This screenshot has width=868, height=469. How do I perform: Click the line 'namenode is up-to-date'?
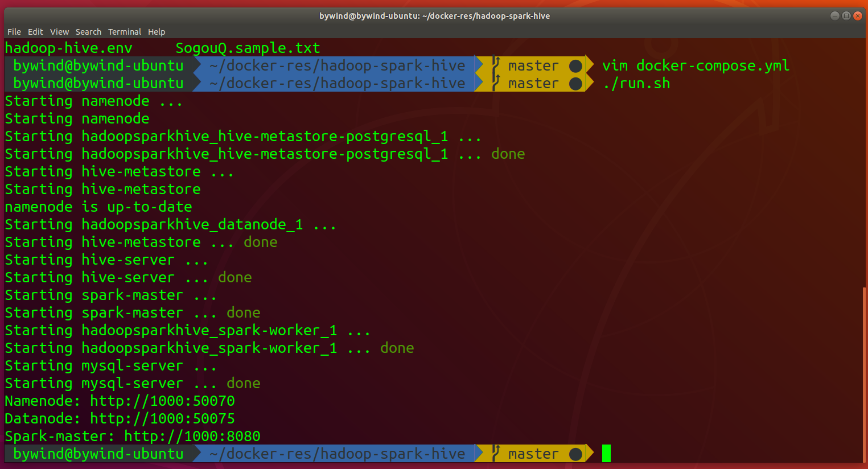(98, 207)
